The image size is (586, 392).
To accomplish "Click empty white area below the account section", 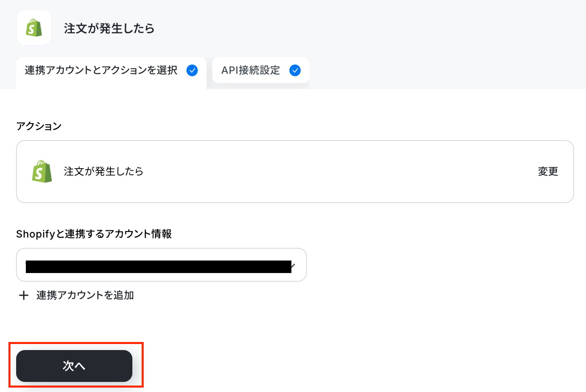I will click(363, 323).
